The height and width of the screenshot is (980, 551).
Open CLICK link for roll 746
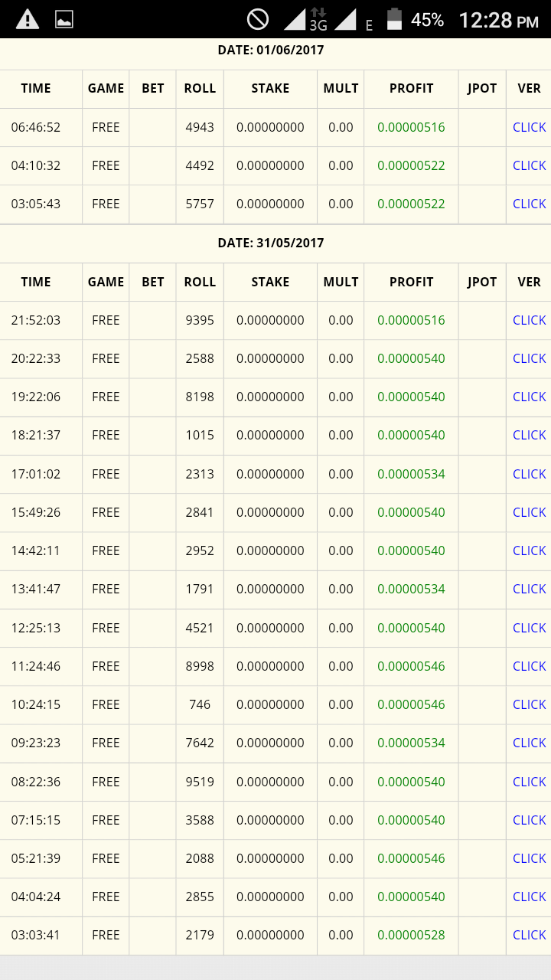(x=529, y=704)
